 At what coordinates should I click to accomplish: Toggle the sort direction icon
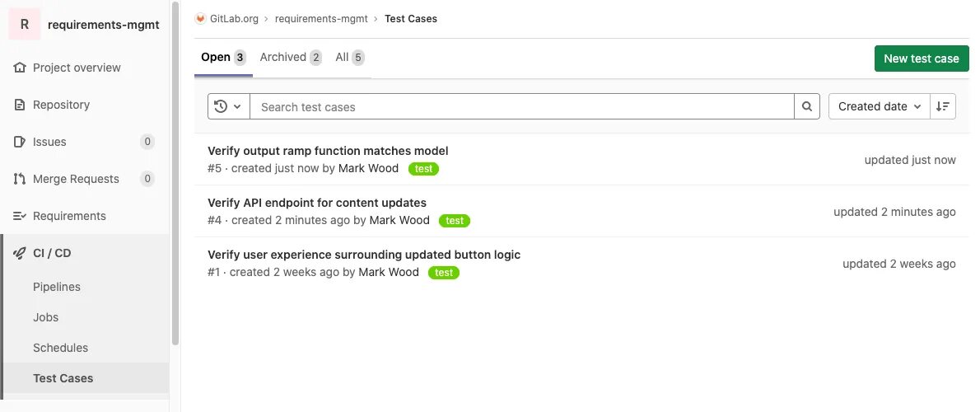pyautogui.click(x=943, y=106)
